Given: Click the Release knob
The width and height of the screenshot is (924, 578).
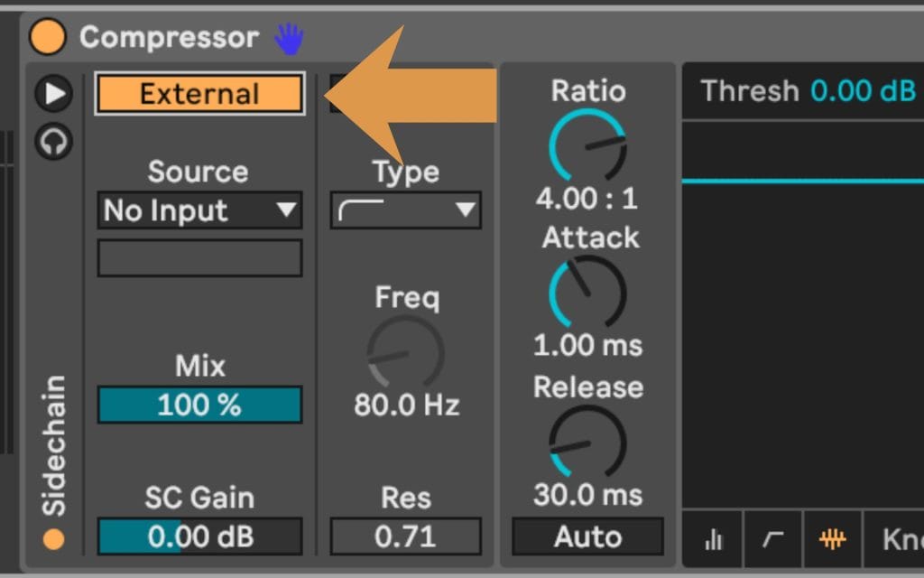Looking at the screenshot, I should (x=587, y=442).
